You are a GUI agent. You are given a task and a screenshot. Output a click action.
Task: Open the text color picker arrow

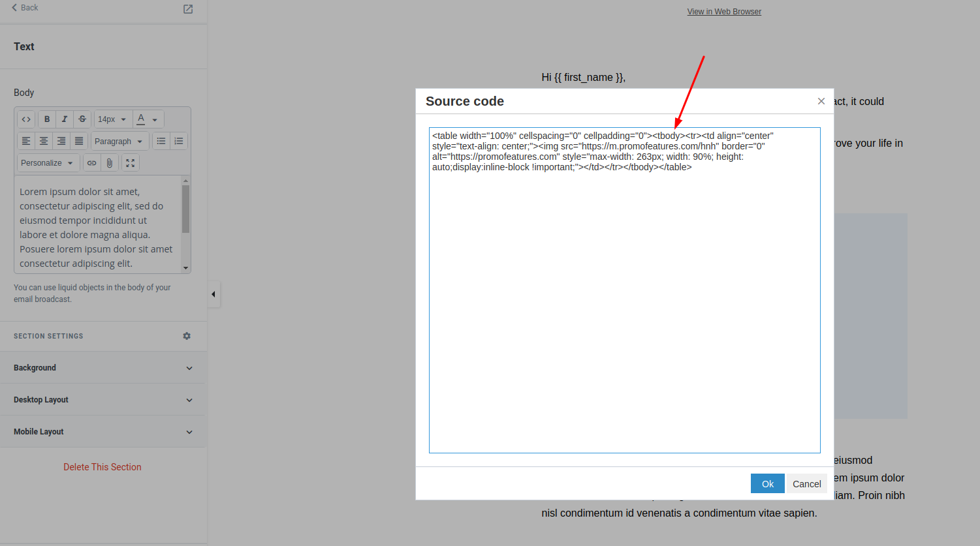155,120
